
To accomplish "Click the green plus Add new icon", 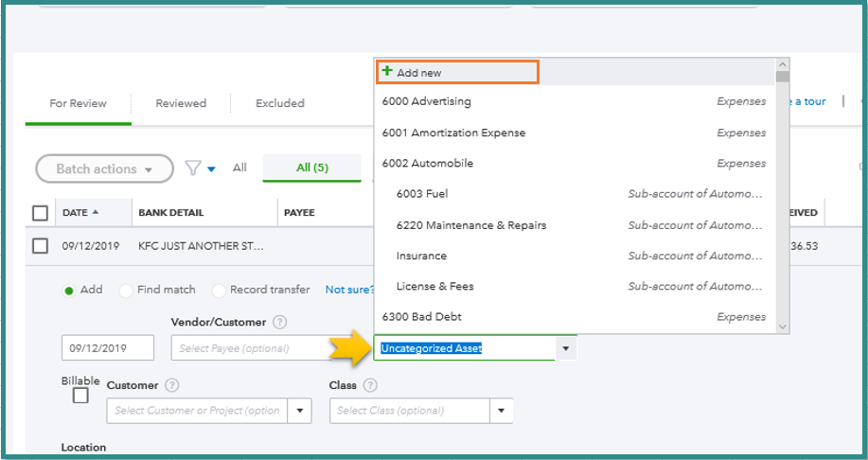I will click(387, 72).
